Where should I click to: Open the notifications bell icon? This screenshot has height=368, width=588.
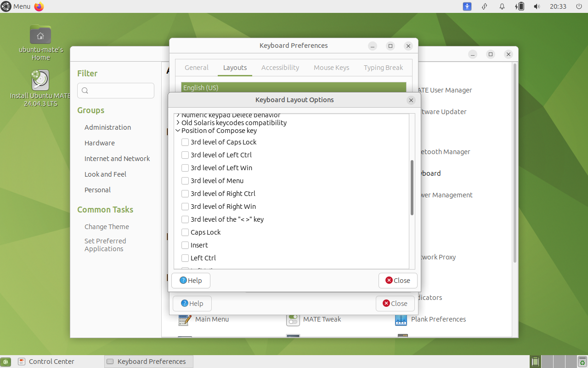click(502, 6)
